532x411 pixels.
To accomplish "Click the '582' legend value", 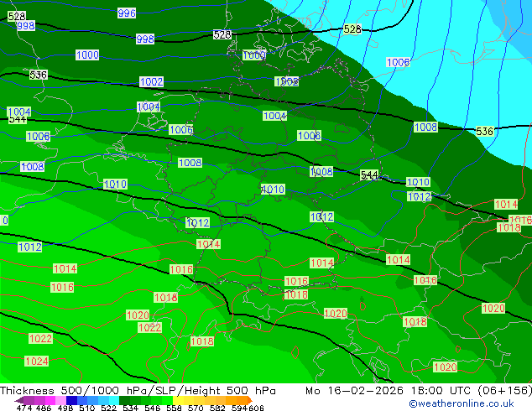I will 217,408.
